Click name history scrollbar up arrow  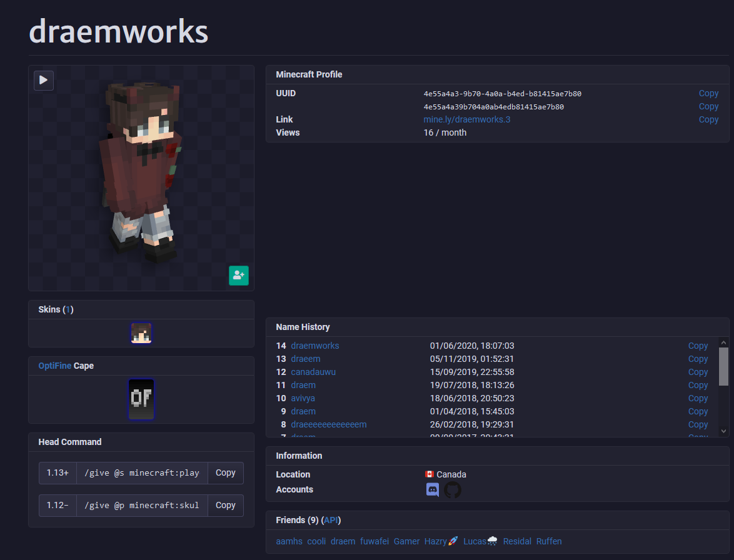[x=724, y=342]
